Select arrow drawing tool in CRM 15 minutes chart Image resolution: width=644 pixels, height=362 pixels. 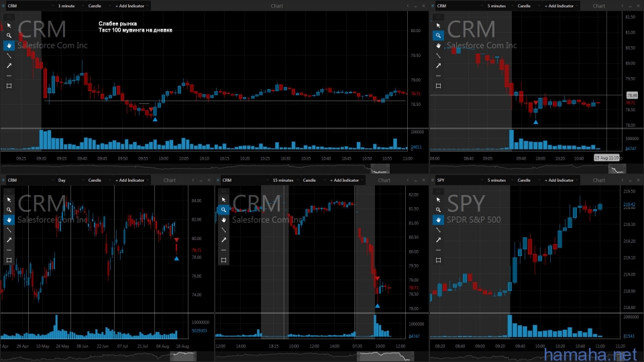click(x=223, y=240)
